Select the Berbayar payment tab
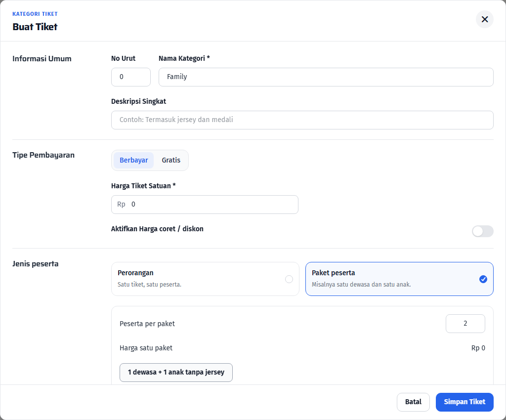This screenshot has height=420, width=506. [x=133, y=160]
